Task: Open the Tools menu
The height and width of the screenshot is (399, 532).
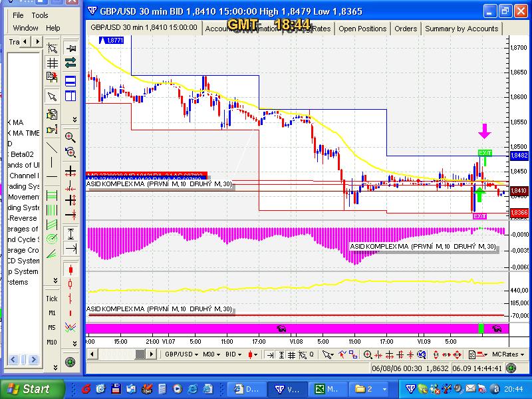Action: click(40, 15)
